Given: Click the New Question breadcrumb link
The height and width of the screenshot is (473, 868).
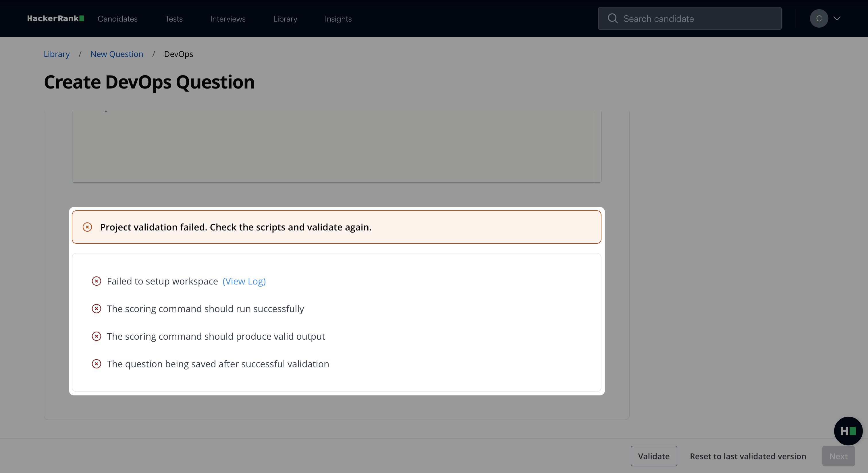Looking at the screenshot, I should 117,54.
